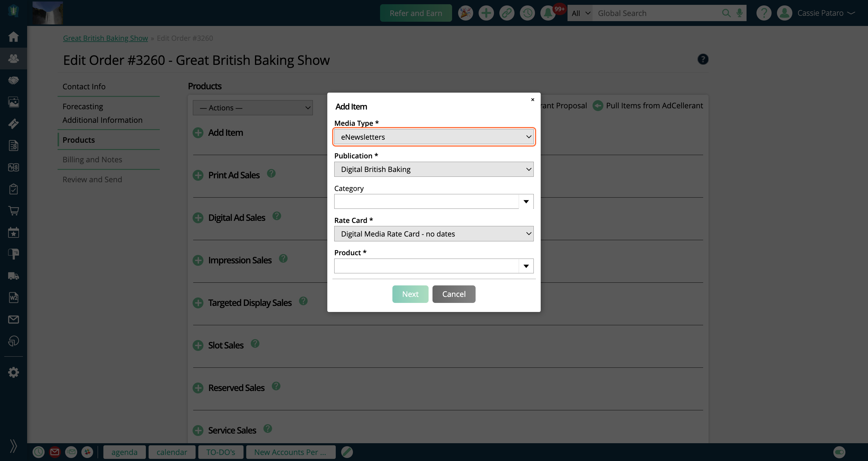Click the Digital Ad Sales help icon
This screenshot has width=868, height=461.
(x=277, y=216)
